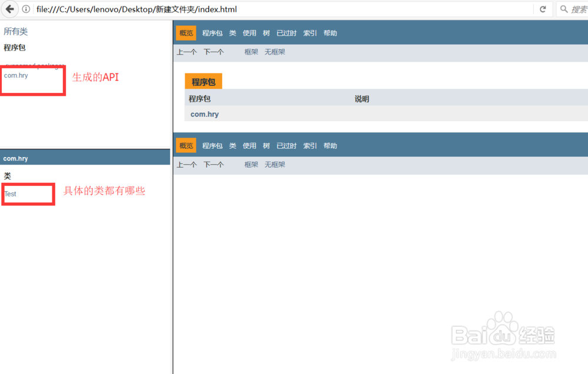Select the top 概览 tab
This screenshot has height=374, width=588.
[x=186, y=33]
